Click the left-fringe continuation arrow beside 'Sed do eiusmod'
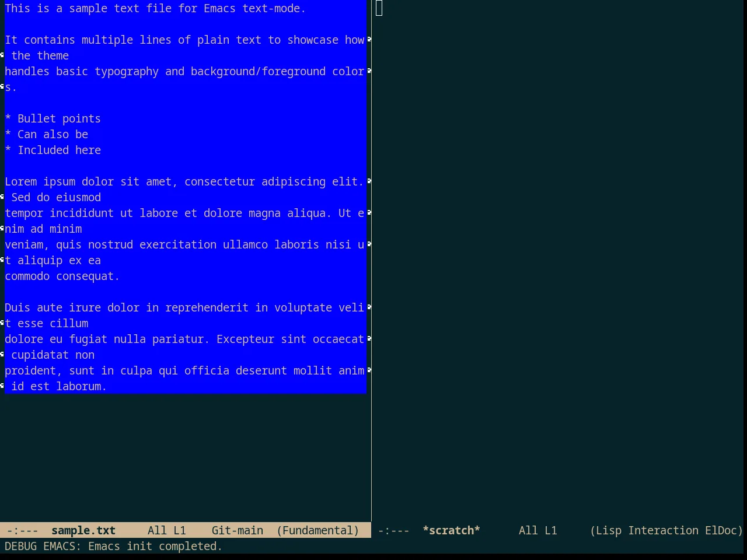Image resolution: width=747 pixels, height=560 pixels. coord(2,197)
